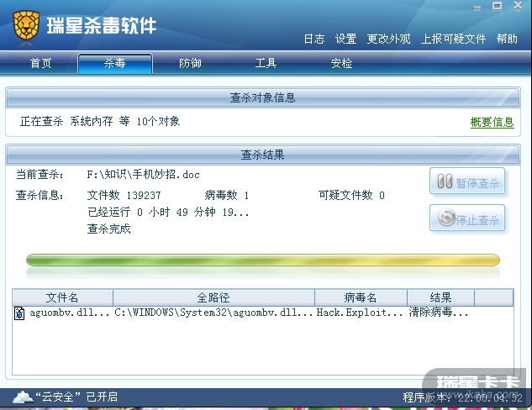Screen dimensions: 532x410
Task: Click the 文件数 139237 value
Action: pos(124,195)
